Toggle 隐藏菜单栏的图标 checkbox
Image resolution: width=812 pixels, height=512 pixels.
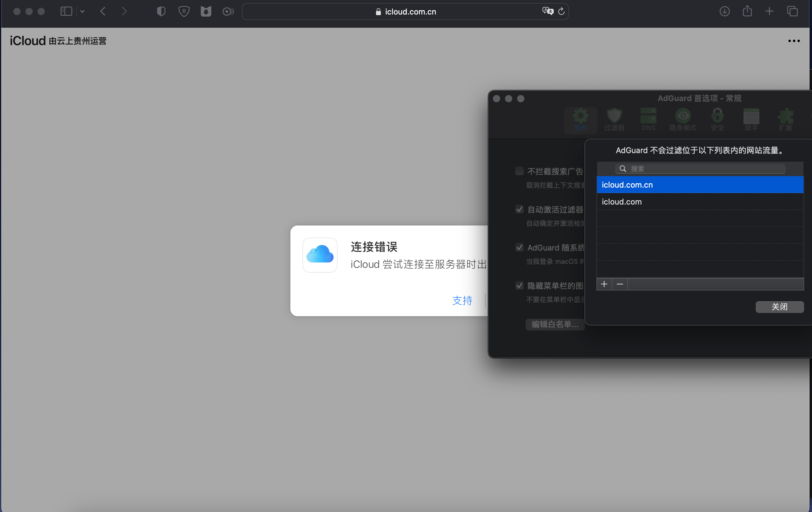(519, 285)
